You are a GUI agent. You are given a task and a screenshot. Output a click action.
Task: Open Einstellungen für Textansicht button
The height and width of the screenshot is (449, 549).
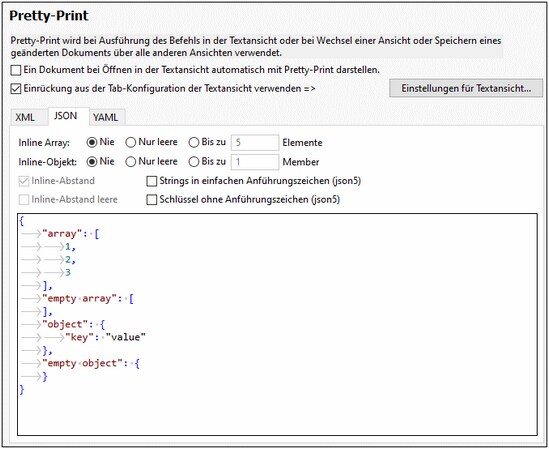click(466, 88)
